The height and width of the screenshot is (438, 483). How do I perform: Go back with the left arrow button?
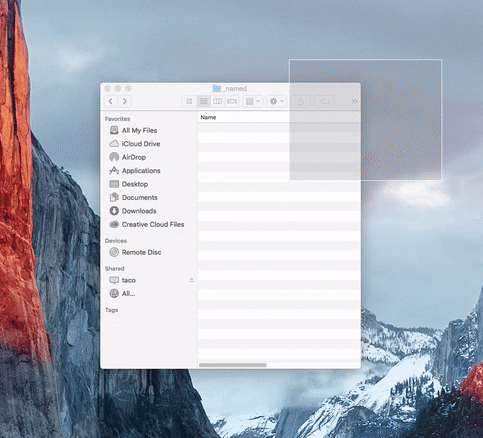tap(111, 101)
